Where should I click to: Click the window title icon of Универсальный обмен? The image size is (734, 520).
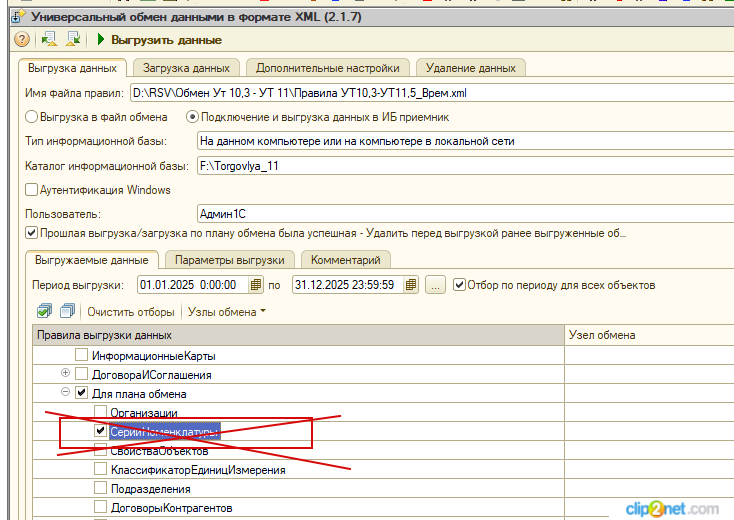[18, 17]
